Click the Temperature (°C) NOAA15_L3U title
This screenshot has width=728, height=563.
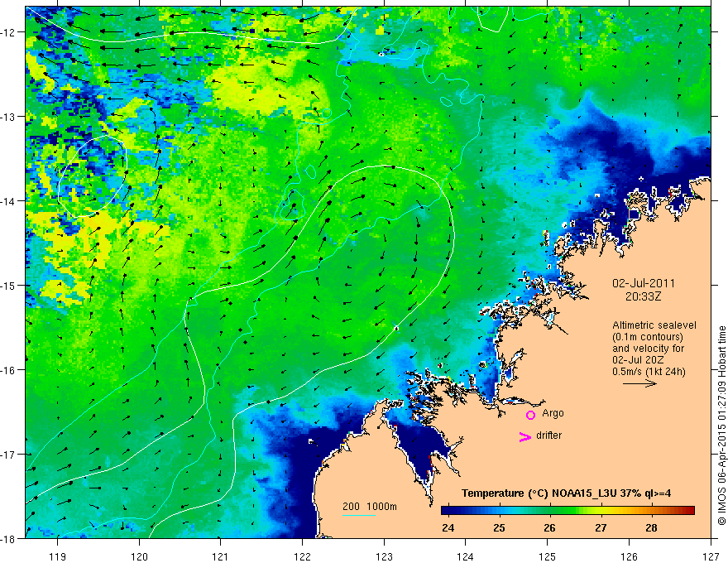[x=566, y=493]
